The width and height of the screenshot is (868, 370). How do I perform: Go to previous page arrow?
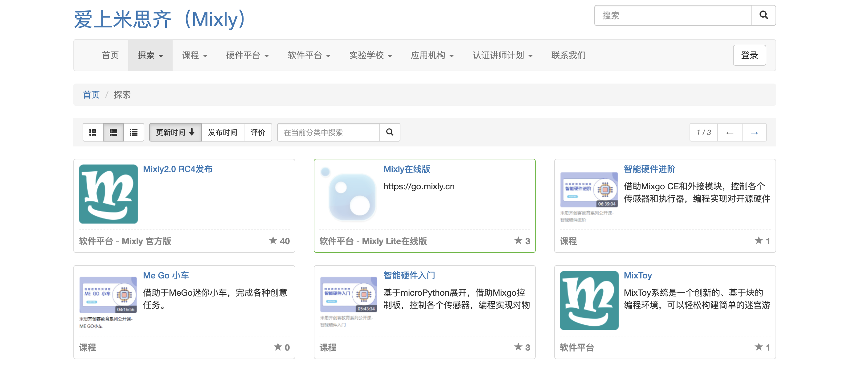pyautogui.click(x=730, y=133)
